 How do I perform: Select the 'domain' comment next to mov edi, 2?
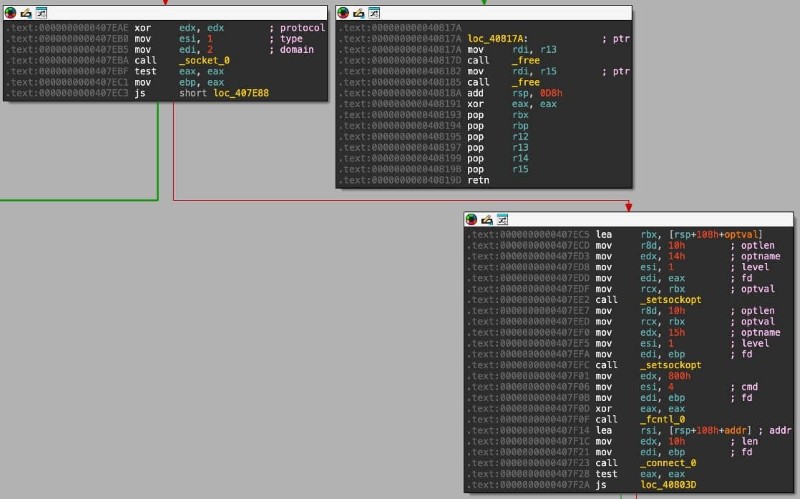click(296, 49)
